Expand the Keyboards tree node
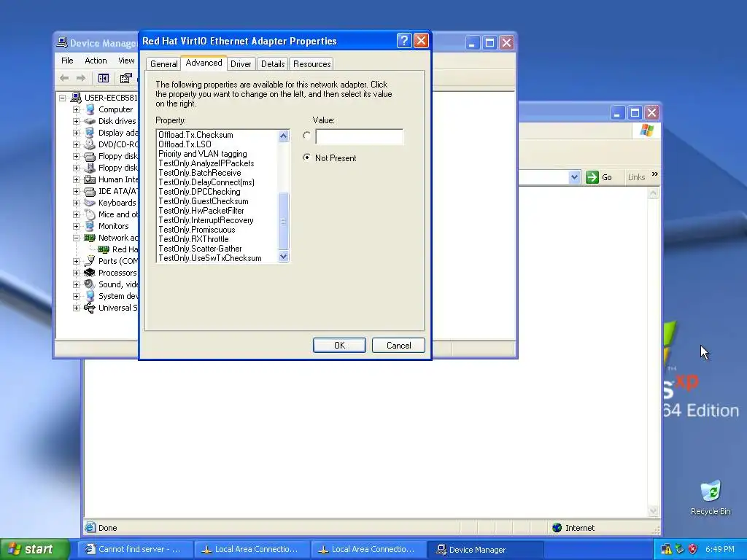Viewport: 747px width, 560px height. (76, 203)
